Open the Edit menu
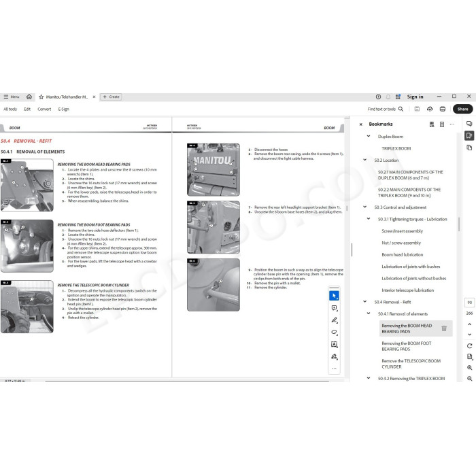476x476 pixels. coord(27,109)
